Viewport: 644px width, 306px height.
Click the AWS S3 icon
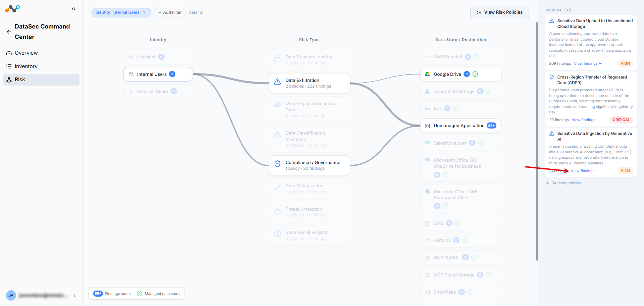tap(427, 241)
